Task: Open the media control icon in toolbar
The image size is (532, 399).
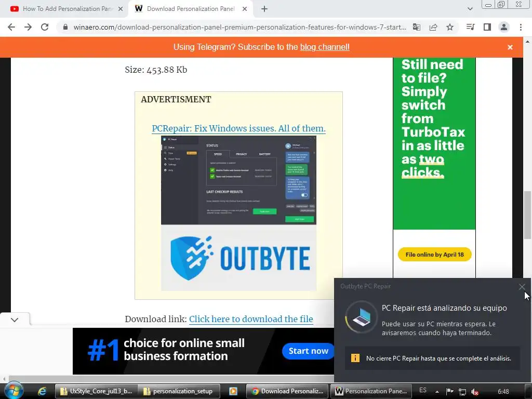Action: click(x=470, y=27)
